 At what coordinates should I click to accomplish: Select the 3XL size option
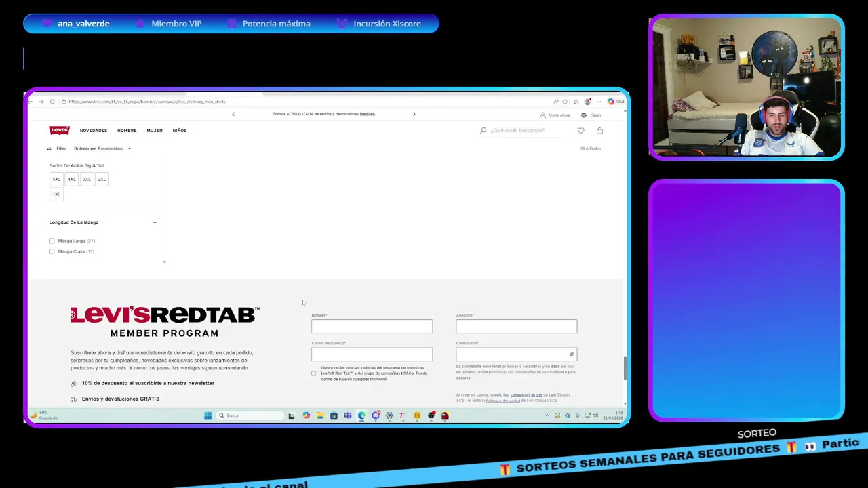coord(87,179)
